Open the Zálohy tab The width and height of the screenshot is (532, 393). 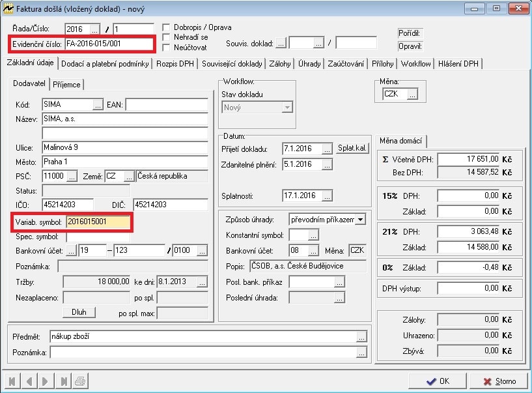click(280, 64)
